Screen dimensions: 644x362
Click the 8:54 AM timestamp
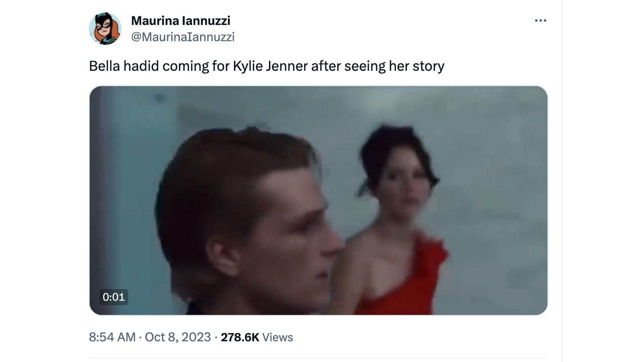112,337
